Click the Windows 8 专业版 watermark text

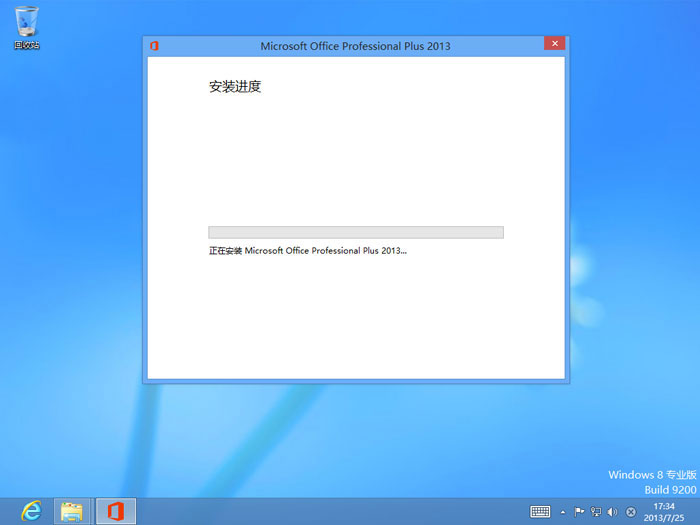[x=652, y=475]
